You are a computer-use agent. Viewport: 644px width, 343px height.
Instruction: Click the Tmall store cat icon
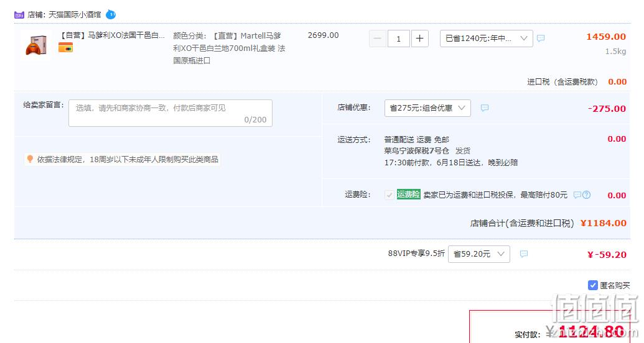click(19, 15)
